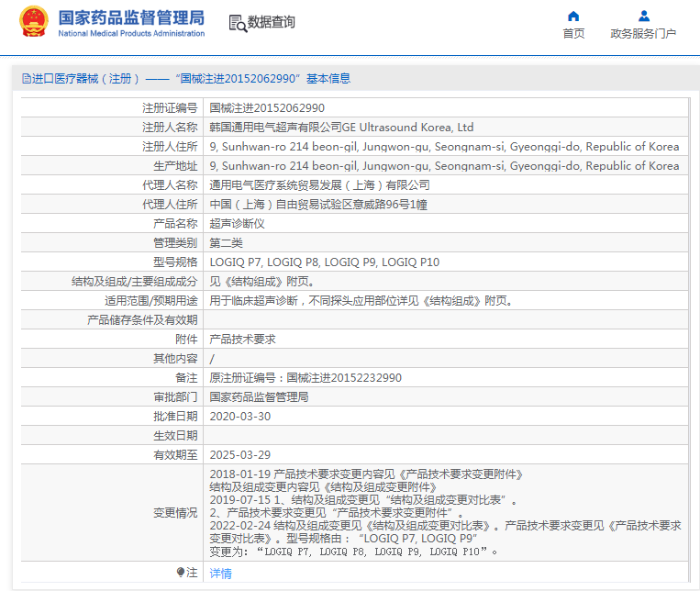Viewport: 700px width, 591px height.
Task: Click the 用于临床超声诊断 intended use value
Action: point(361,301)
